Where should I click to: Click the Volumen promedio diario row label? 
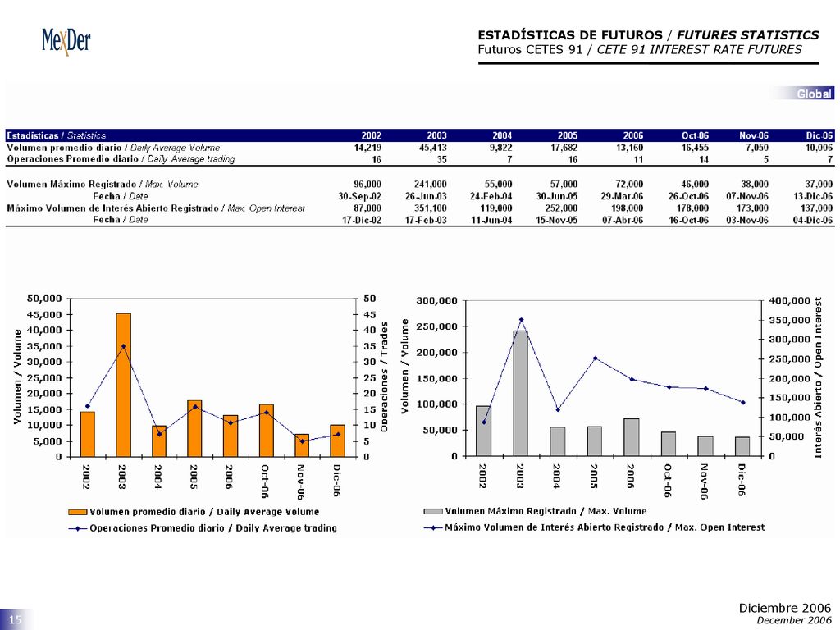[113, 148]
